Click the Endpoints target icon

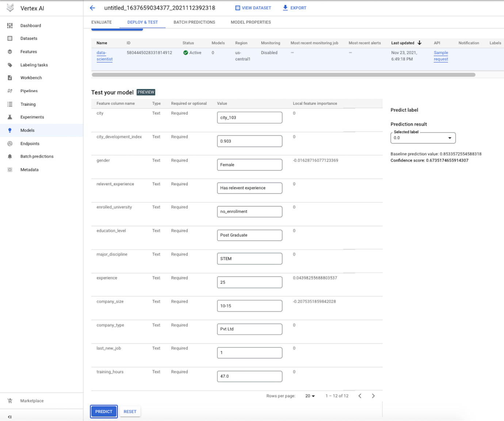[10, 144]
